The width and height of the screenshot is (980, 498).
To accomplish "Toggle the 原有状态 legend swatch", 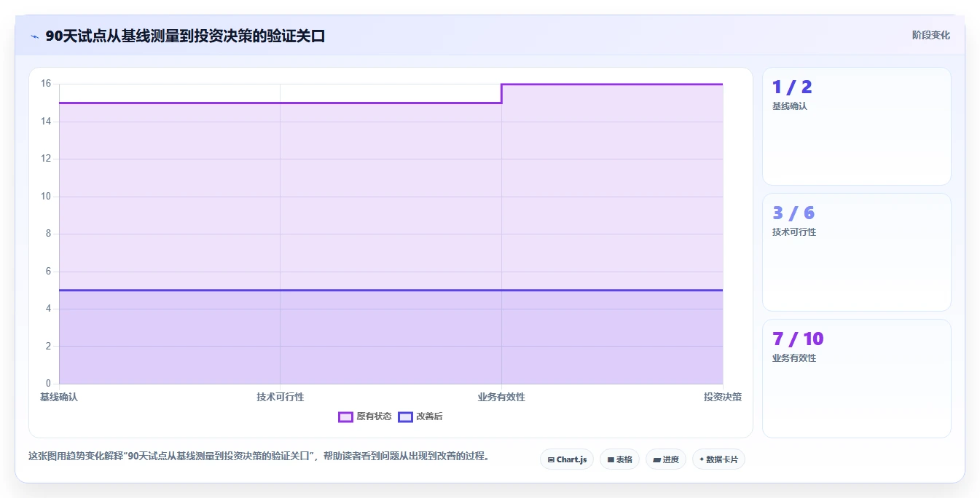I will [345, 416].
